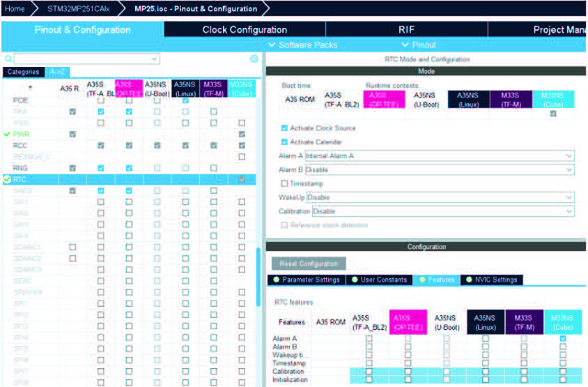Viewport: 588px width, 387px height.
Task: Click the 'Initialization' row label in features
Action: (290, 379)
